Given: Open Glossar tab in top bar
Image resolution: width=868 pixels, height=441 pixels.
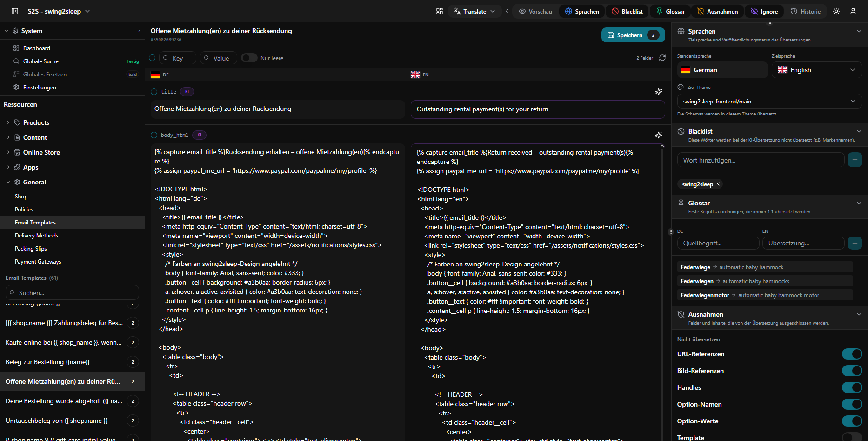Looking at the screenshot, I should [671, 11].
